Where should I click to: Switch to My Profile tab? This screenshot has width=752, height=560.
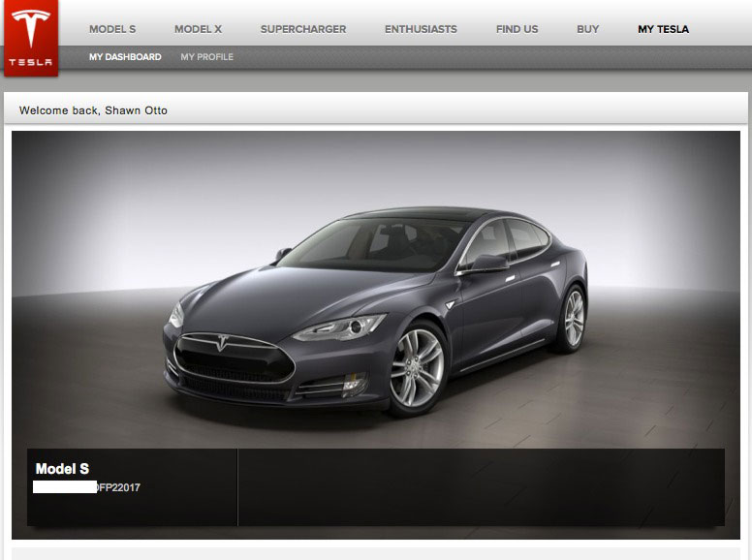point(207,57)
